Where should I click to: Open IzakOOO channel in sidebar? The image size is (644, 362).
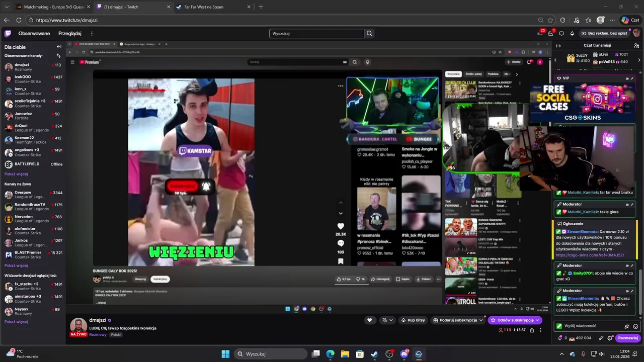click(x=33, y=79)
